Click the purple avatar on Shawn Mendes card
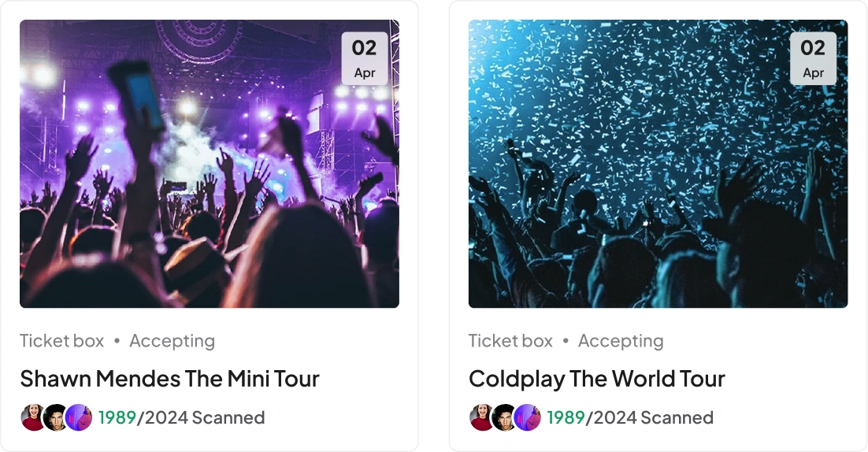This screenshot has width=868, height=452. [79, 417]
